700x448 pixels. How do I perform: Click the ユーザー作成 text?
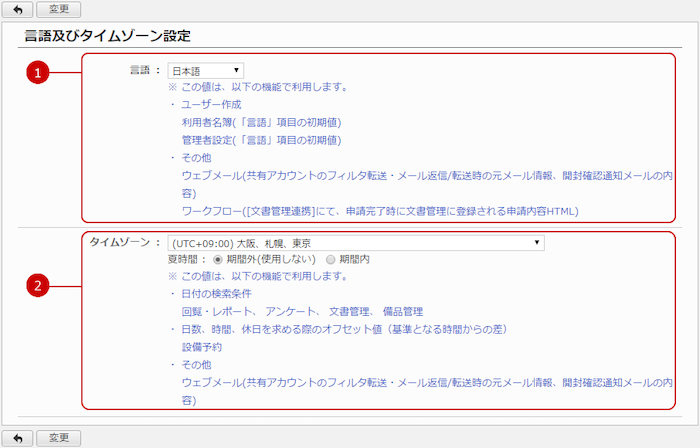tap(211, 104)
